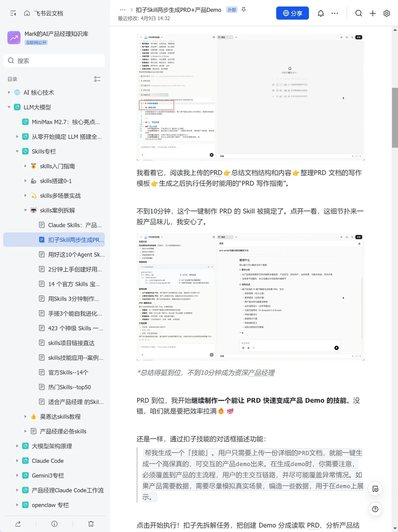
Task: Open 423 个神级 Skills 一... document
Action: pos(54,328)
